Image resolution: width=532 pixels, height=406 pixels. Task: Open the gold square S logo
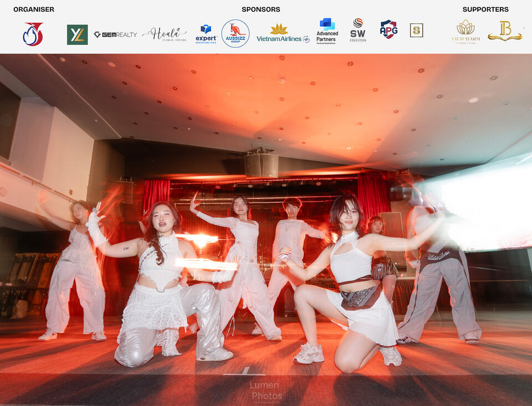coord(416,30)
